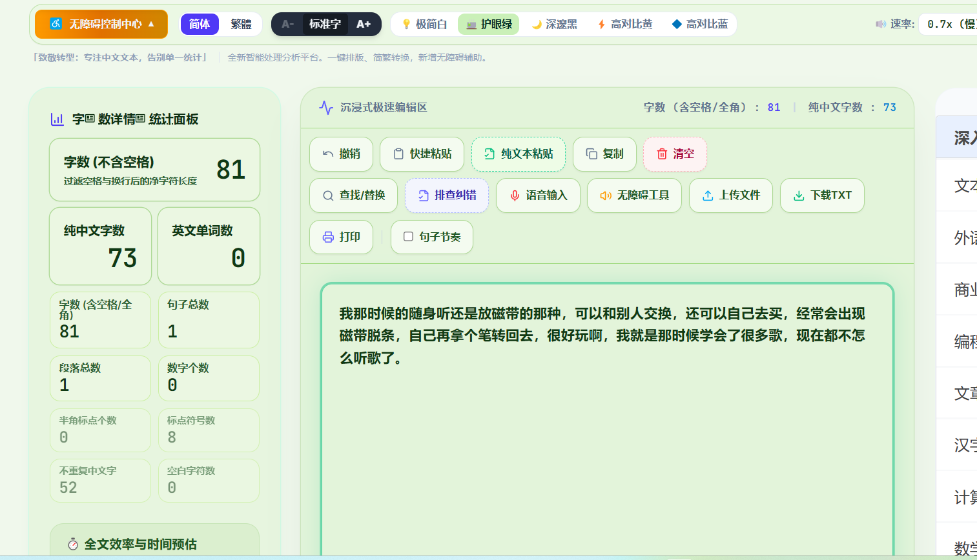Select the 护眼绿 theme
977x560 pixels.
[489, 24]
